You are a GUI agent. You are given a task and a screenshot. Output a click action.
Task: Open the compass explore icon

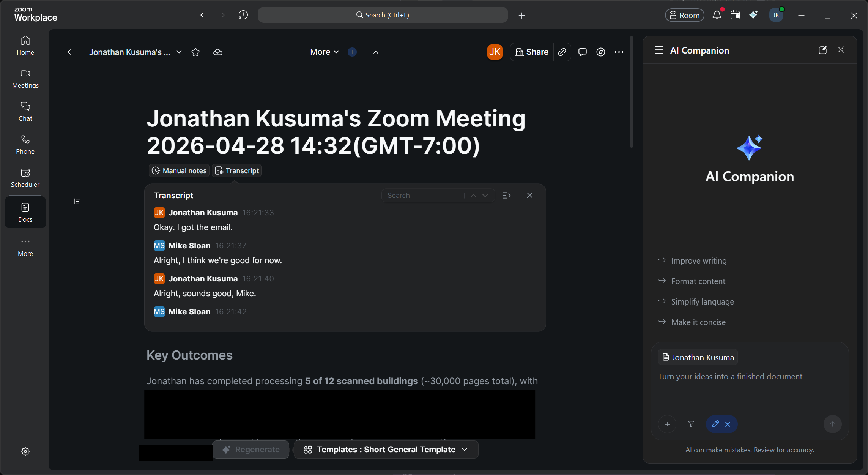pos(601,52)
